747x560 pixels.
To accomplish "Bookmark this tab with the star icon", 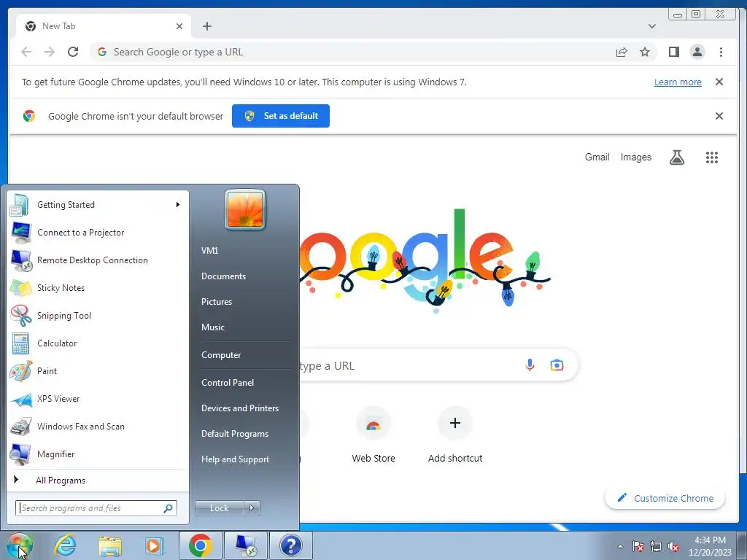I will point(645,52).
